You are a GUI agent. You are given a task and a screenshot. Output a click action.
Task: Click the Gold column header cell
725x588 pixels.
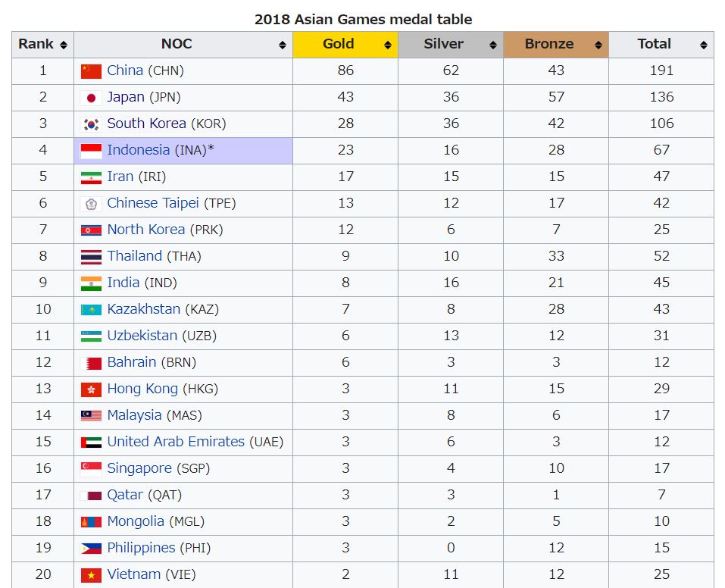338,44
